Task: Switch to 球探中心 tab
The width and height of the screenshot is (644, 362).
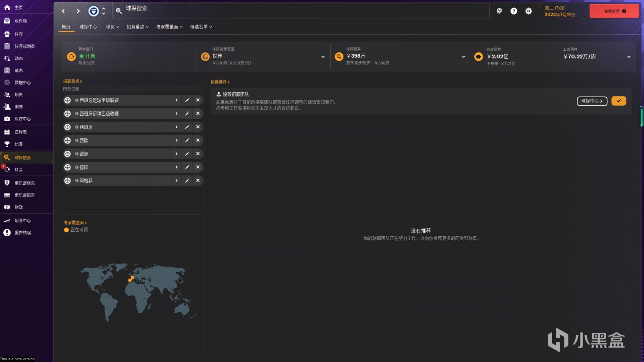Action: pos(88,27)
